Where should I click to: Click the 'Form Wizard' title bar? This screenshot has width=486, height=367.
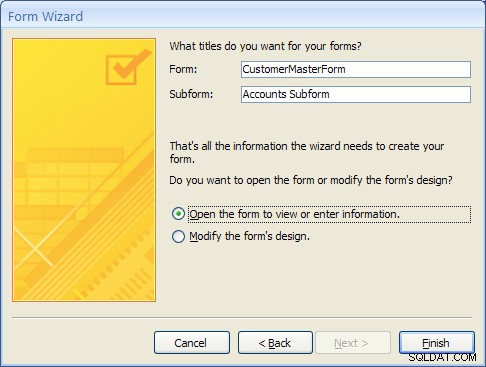point(243,16)
